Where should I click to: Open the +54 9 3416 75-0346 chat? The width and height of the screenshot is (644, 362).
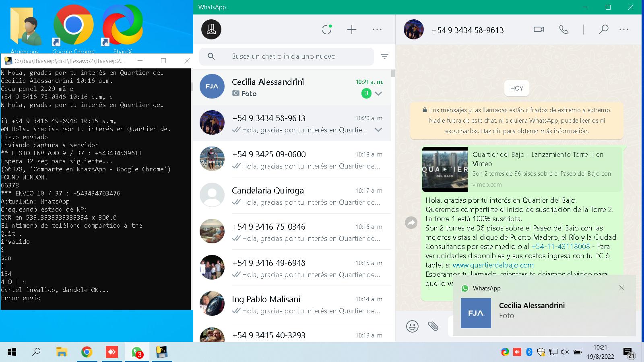pyautogui.click(x=292, y=232)
